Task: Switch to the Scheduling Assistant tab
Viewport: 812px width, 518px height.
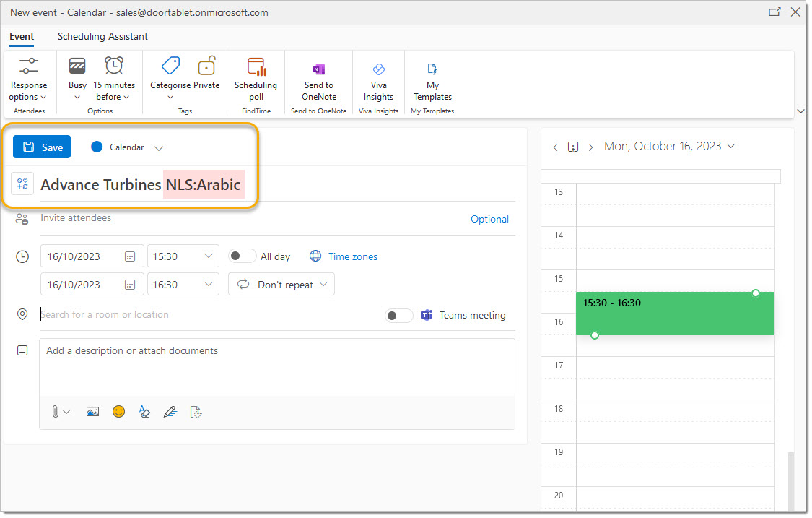Action: point(102,37)
